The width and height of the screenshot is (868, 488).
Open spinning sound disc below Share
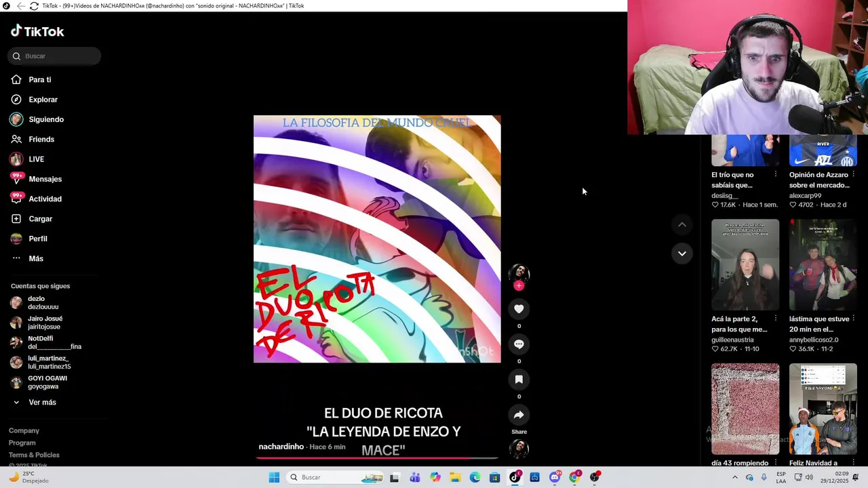[519, 449]
